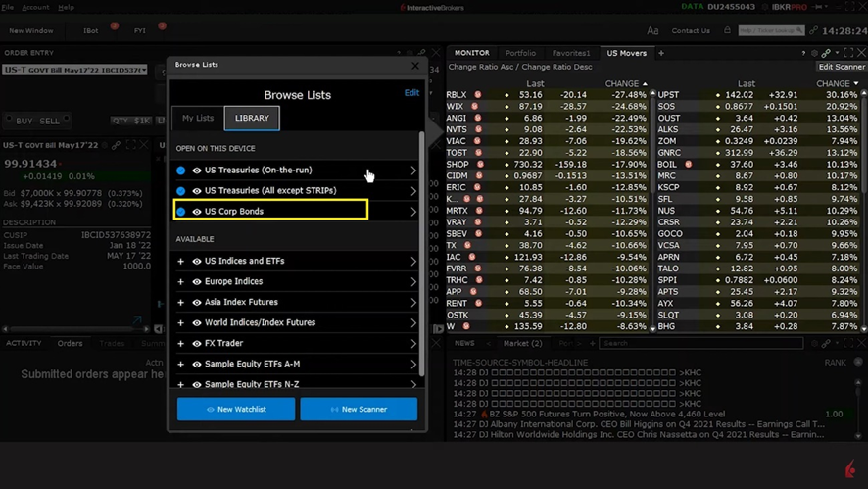
Task: Switch to the My Lists tab
Action: 198,119
